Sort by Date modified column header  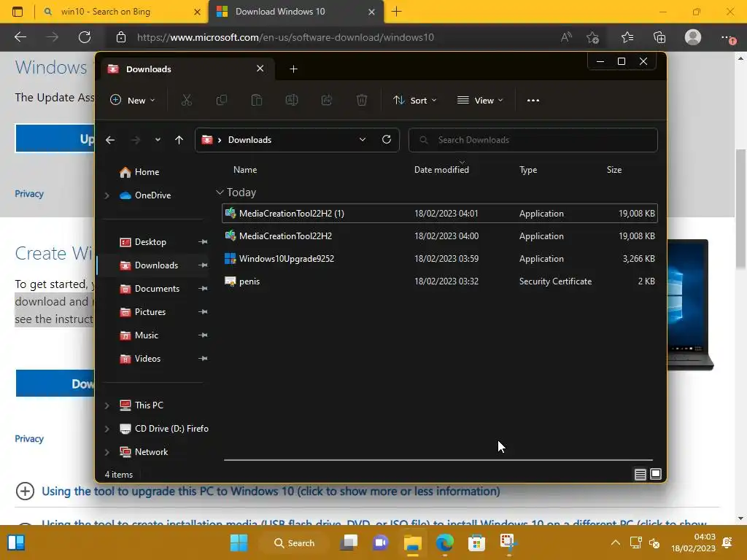[441, 169]
